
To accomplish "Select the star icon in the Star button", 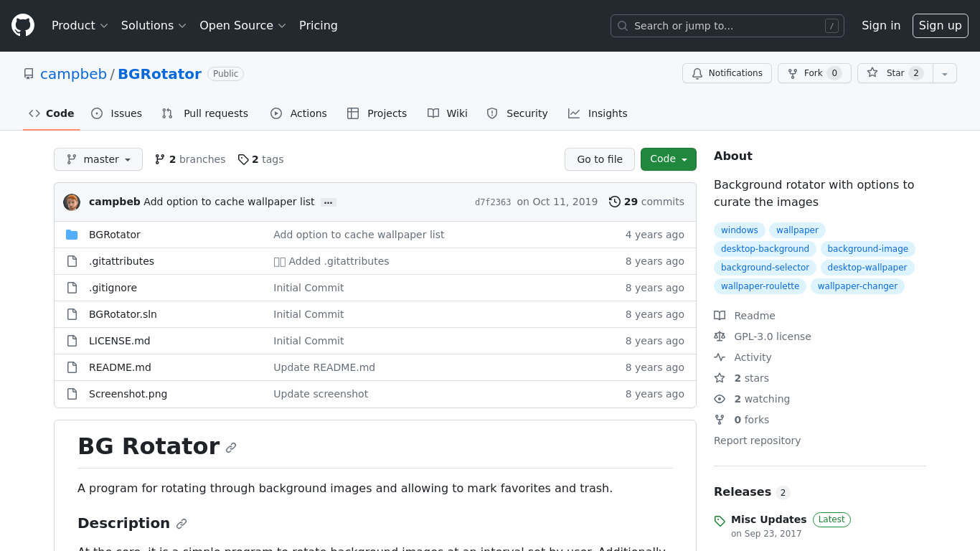I will (872, 72).
